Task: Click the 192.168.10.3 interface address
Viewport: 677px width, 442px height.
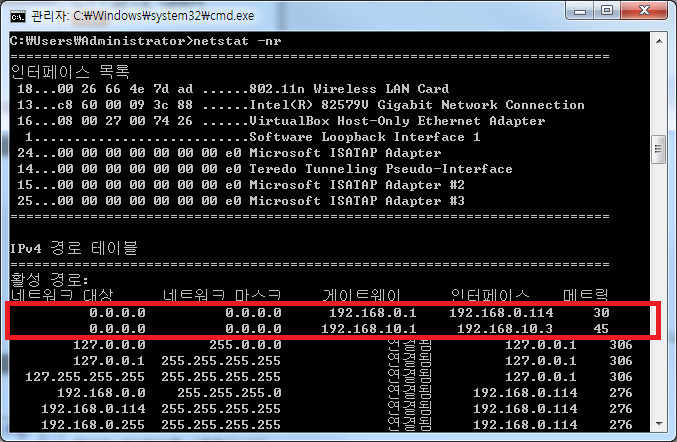Action: tap(497, 329)
